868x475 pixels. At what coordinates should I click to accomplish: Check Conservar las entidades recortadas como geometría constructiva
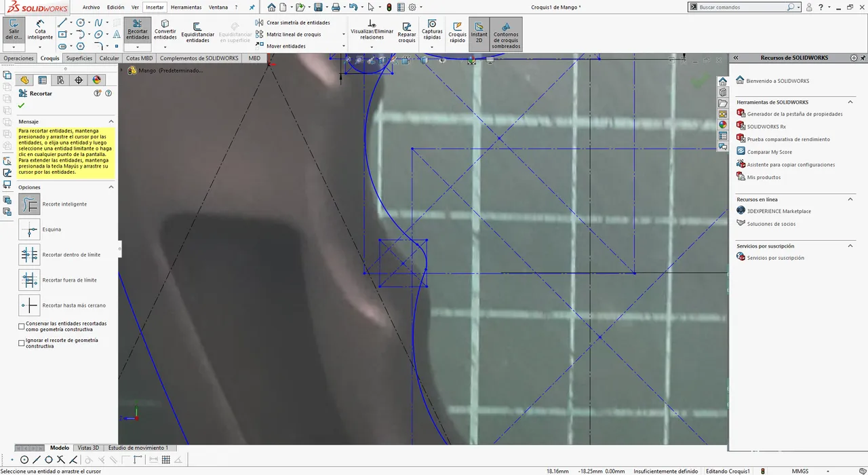click(x=22, y=326)
